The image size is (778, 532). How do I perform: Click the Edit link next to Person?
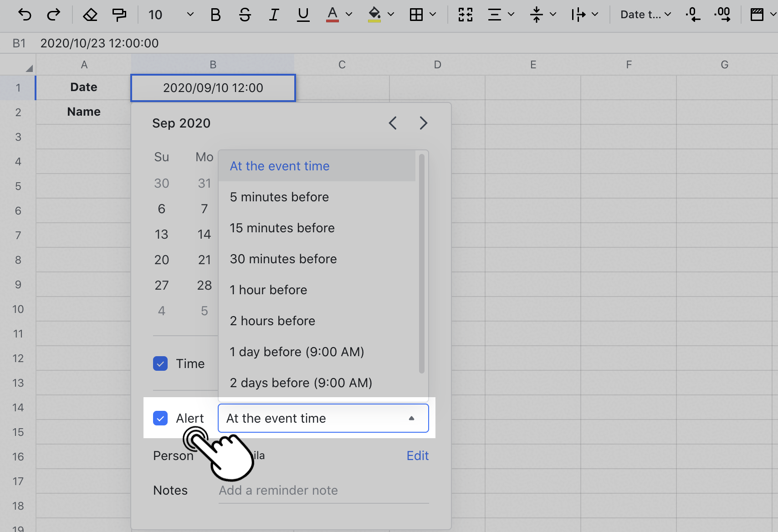(417, 455)
